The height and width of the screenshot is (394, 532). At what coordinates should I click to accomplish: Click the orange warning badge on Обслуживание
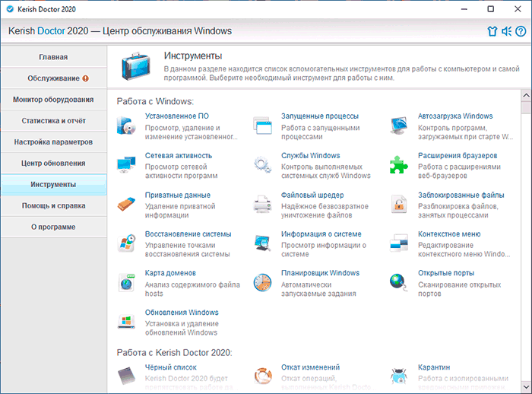click(85, 78)
